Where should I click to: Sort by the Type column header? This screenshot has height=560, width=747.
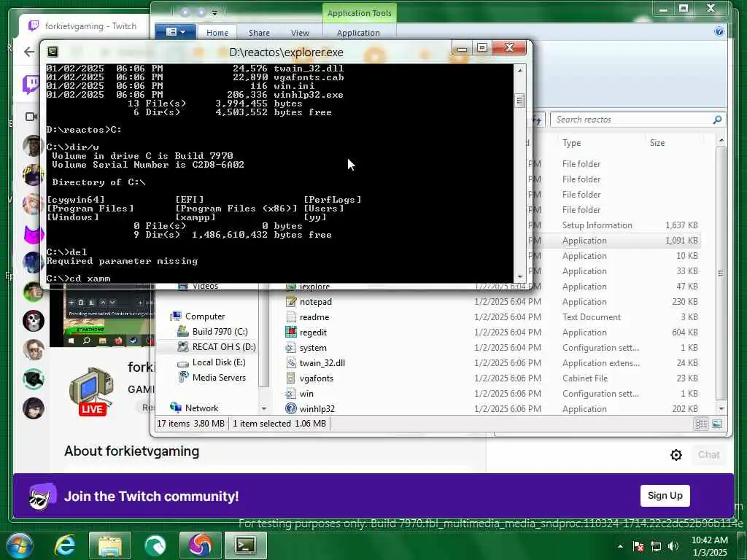pyautogui.click(x=572, y=143)
